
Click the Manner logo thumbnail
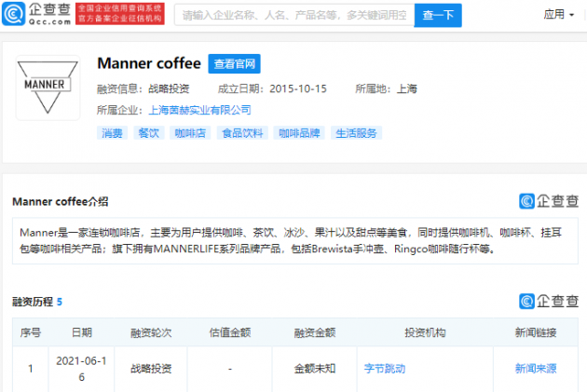(48, 88)
